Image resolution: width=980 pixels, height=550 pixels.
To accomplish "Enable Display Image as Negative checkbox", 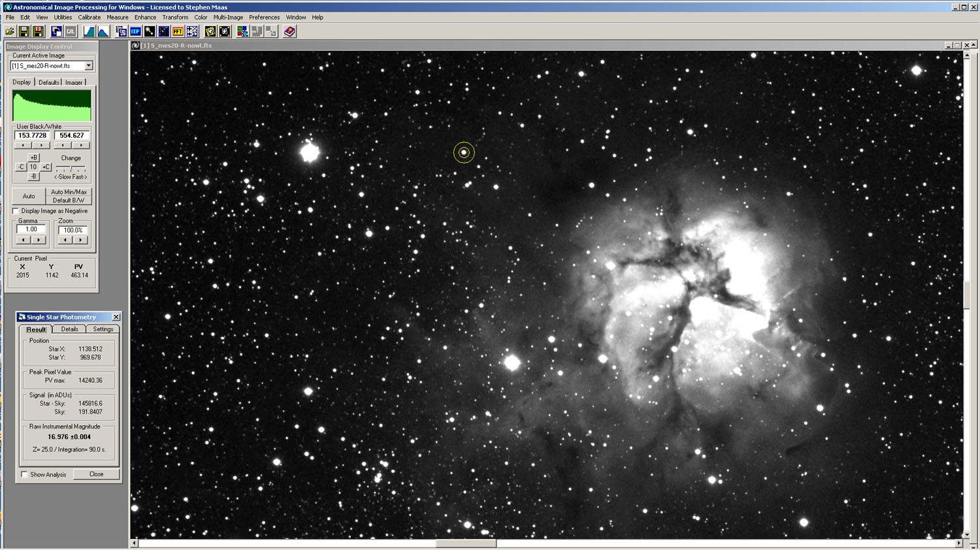I will (16, 211).
